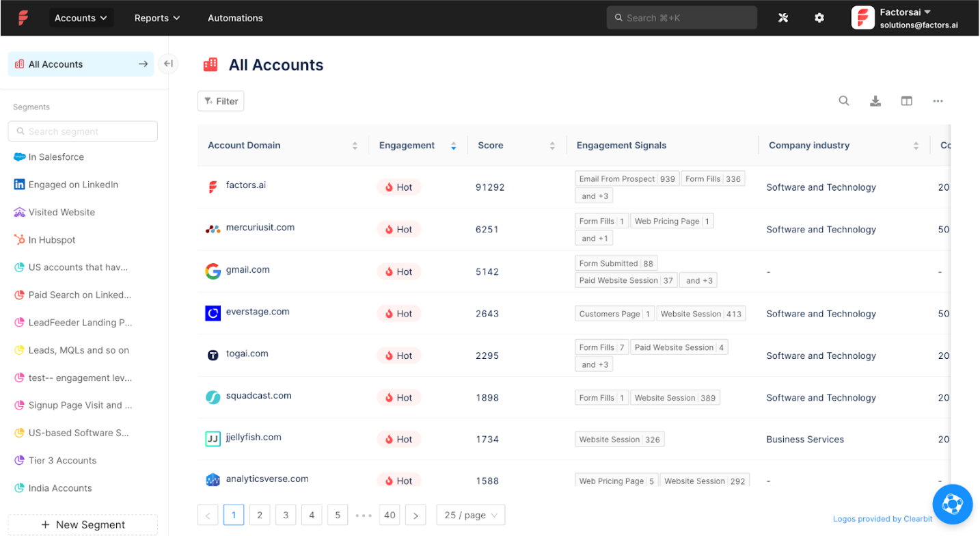Click the tools wrench icon in the top bar
This screenshot has height=536, width=980.
click(x=783, y=18)
